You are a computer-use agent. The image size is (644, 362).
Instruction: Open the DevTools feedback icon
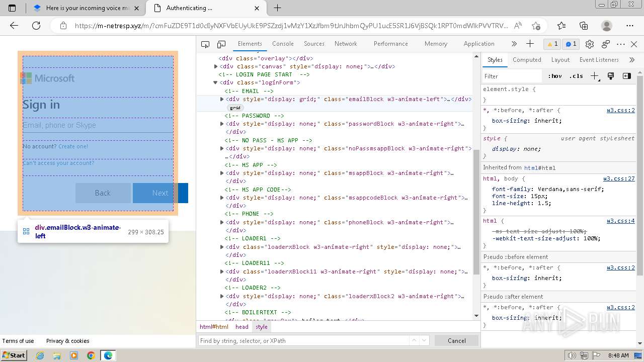606,44
